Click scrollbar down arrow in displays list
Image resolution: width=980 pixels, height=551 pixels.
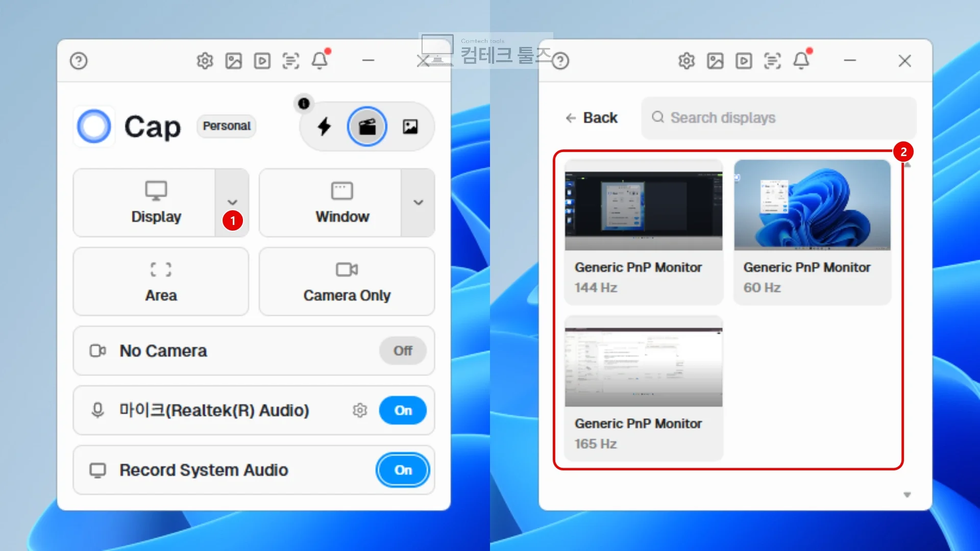pyautogui.click(x=907, y=494)
